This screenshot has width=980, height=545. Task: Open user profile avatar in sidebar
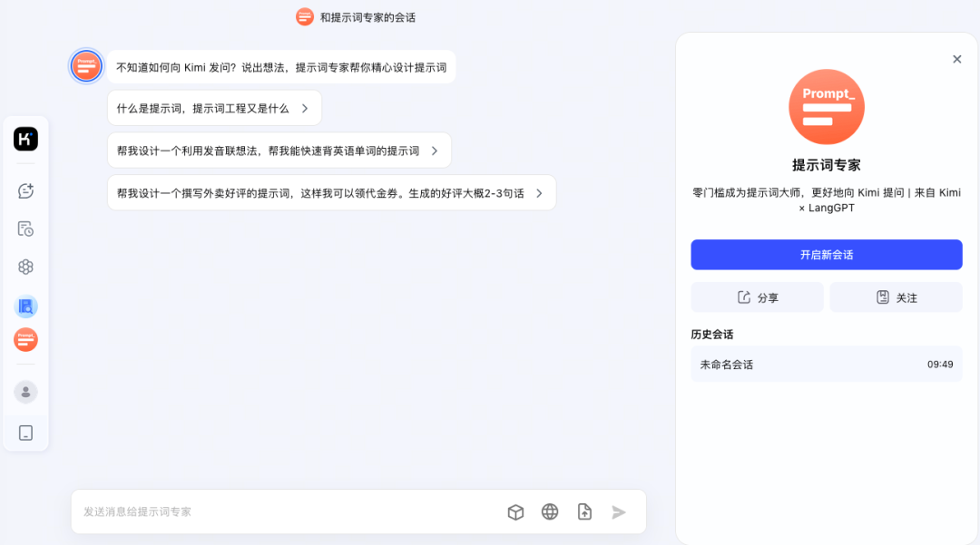tap(25, 392)
